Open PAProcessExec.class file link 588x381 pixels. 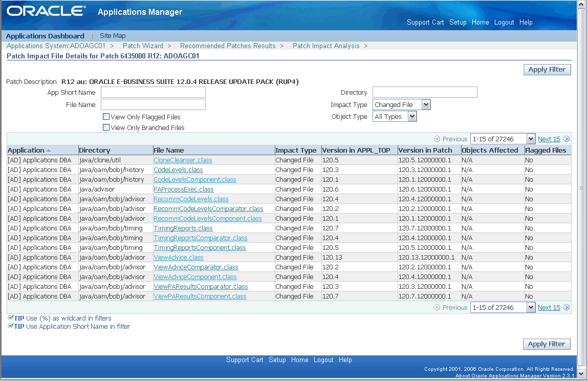pyautogui.click(x=184, y=189)
